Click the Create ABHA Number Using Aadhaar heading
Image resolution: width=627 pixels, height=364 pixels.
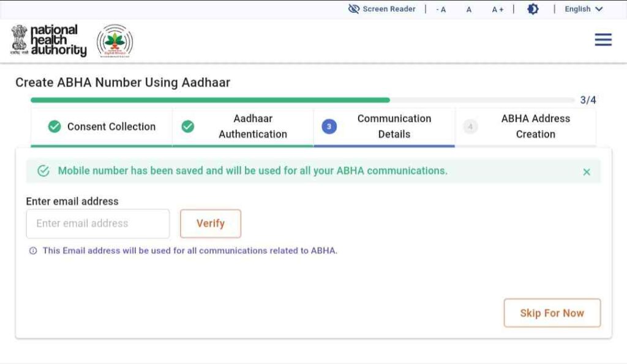(x=122, y=83)
